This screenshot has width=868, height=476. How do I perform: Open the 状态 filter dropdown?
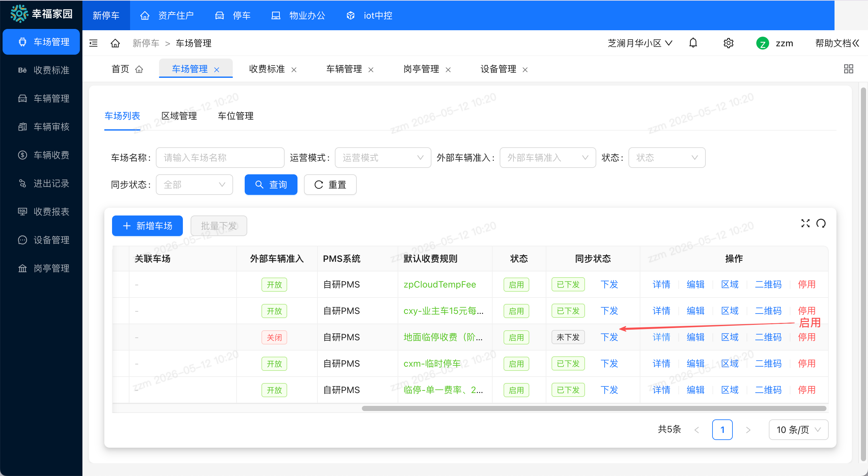667,158
